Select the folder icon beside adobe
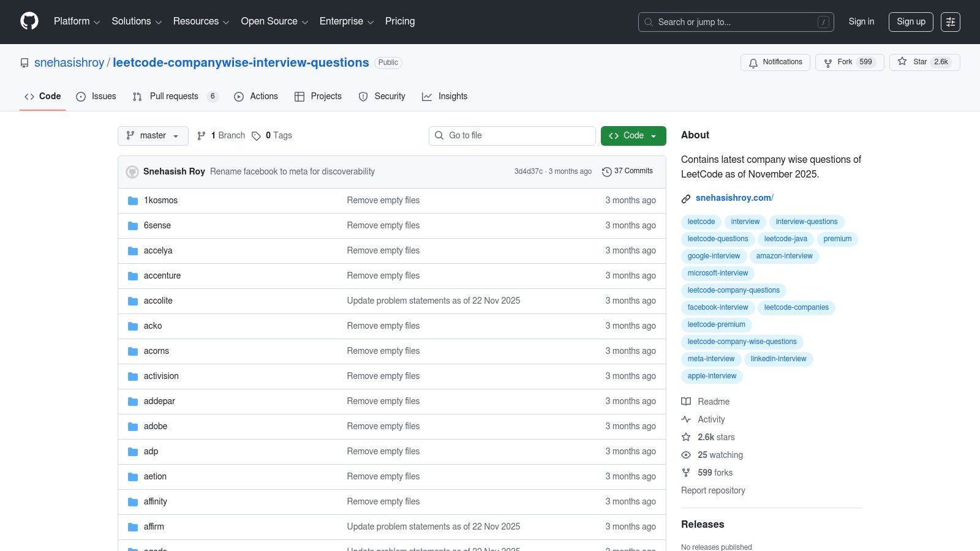980x551 pixels. click(133, 426)
